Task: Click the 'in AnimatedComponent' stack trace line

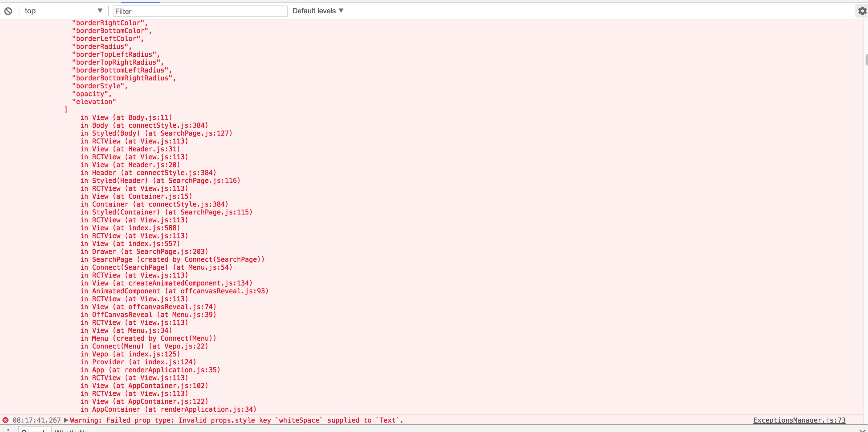Action: pyautogui.click(x=174, y=291)
